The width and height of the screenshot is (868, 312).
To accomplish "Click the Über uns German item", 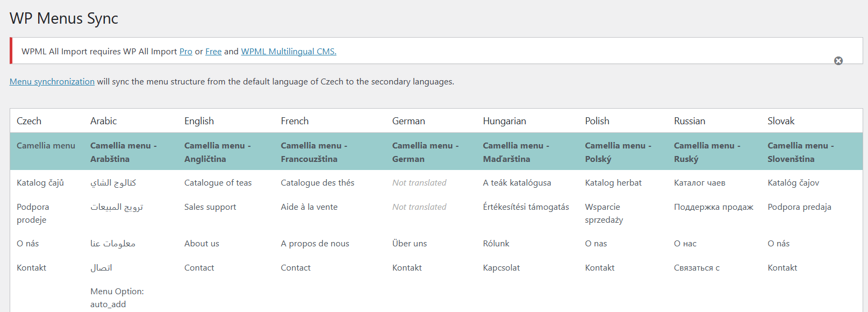I will click(x=410, y=244).
